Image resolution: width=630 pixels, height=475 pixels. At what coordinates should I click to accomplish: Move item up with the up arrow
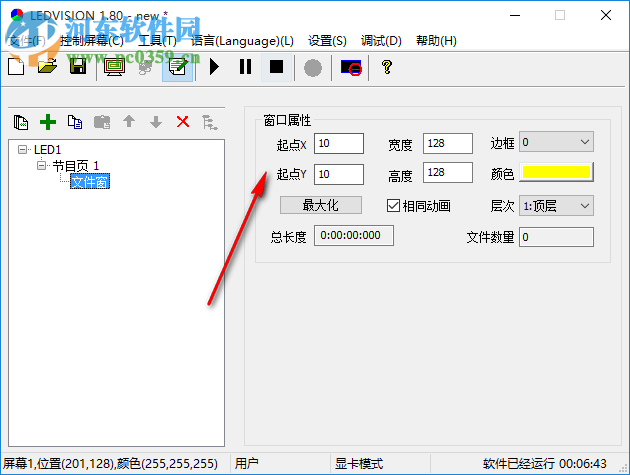click(129, 121)
